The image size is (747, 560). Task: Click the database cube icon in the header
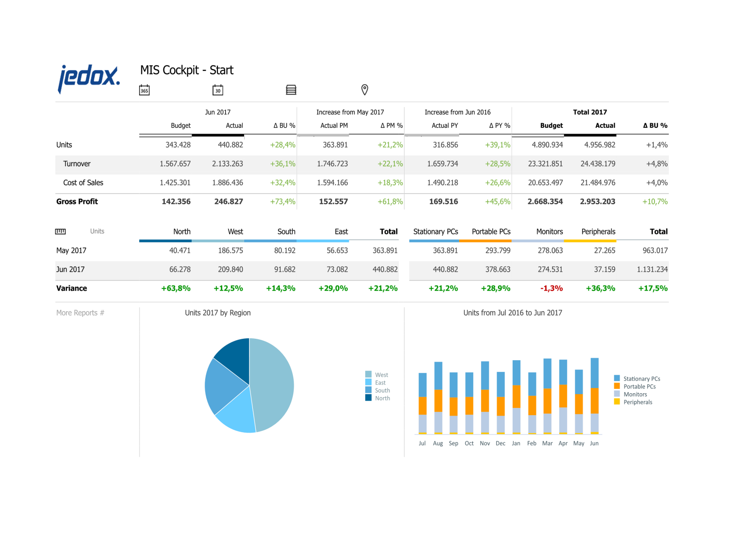291,89
